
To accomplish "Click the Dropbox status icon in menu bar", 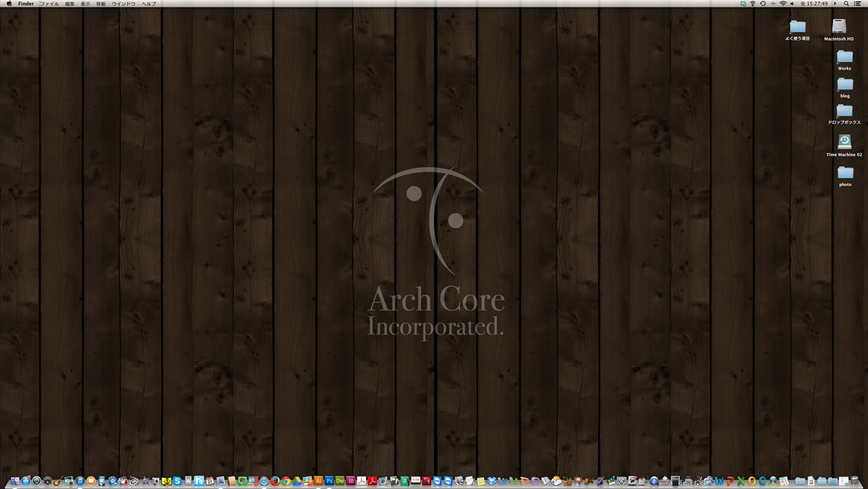I will click(x=743, y=3).
